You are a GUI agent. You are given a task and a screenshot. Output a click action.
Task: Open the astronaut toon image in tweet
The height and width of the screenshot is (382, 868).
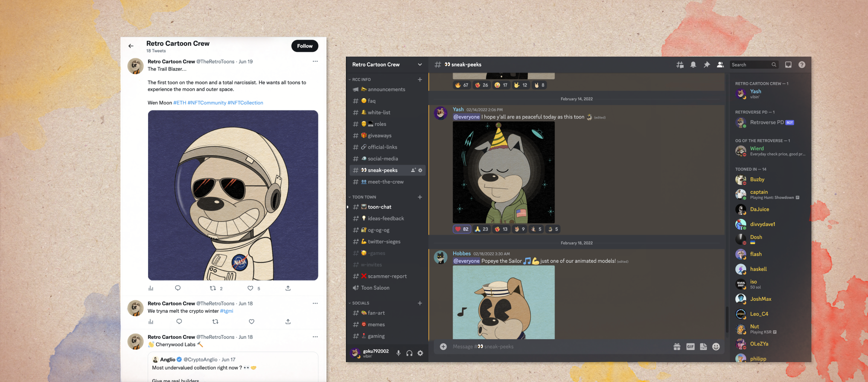(x=233, y=195)
